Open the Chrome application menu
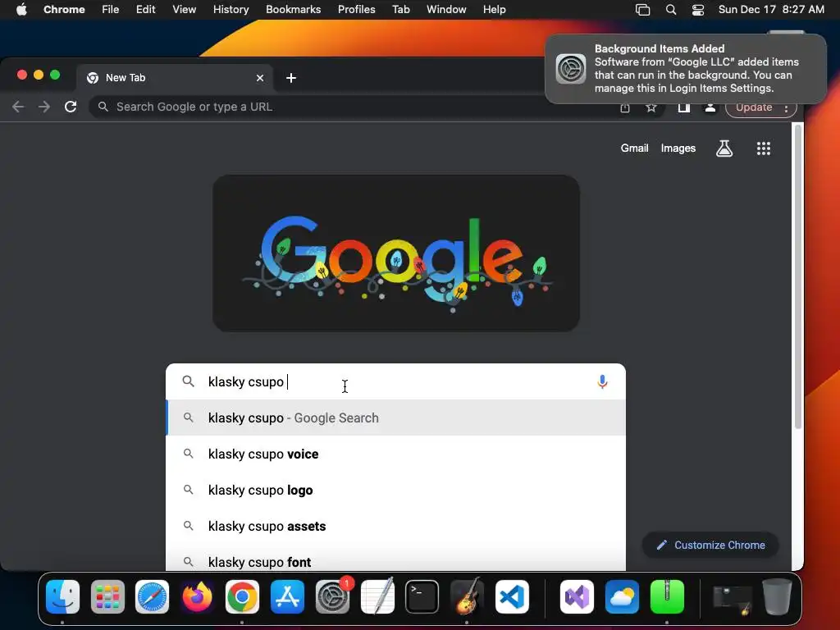 point(64,10)
